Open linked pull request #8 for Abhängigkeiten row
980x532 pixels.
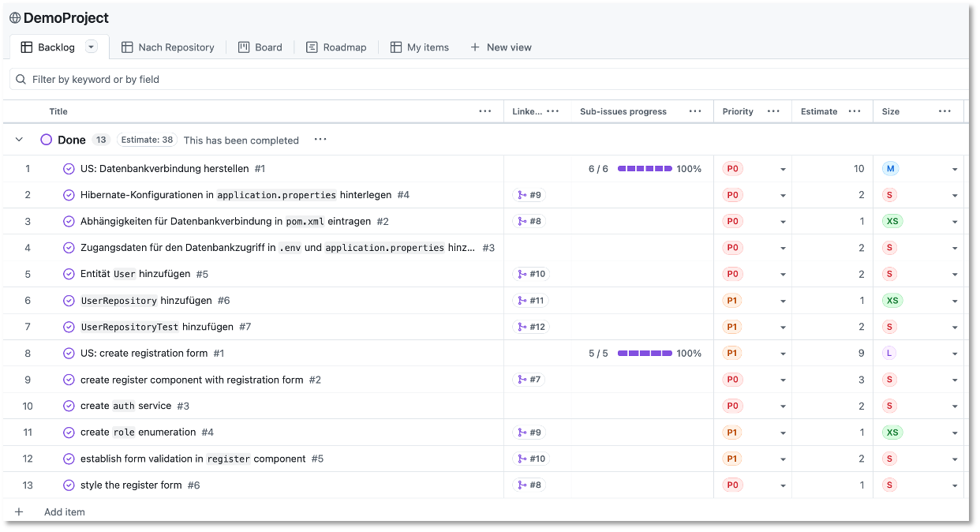pos(529,222)
